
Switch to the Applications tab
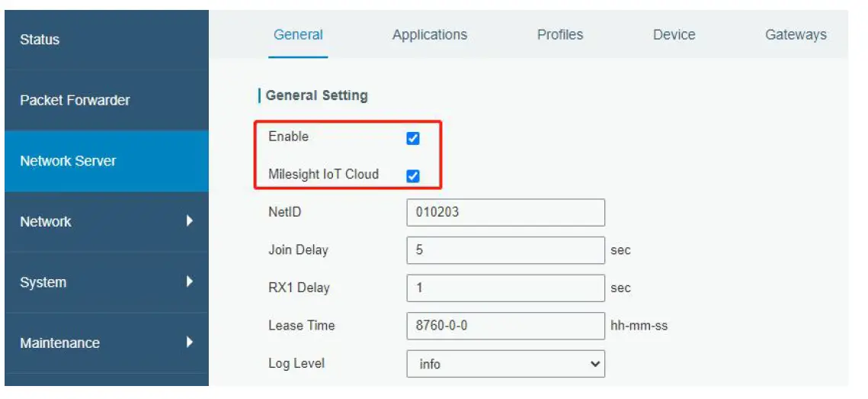pyautogui.click(x=430, y=35)
